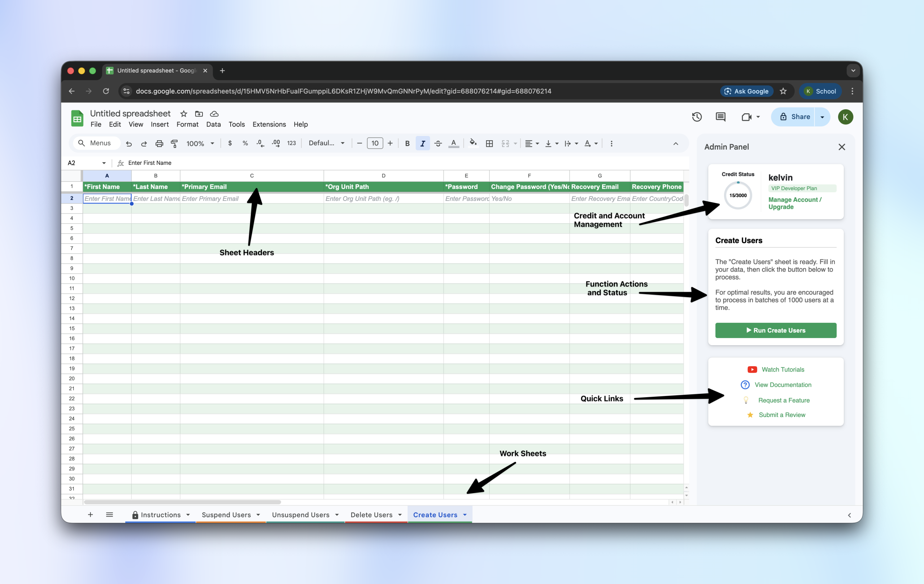This screenshot has width=924, height=584.
Task: Click the paint format icon
Action: coord(174,144)
